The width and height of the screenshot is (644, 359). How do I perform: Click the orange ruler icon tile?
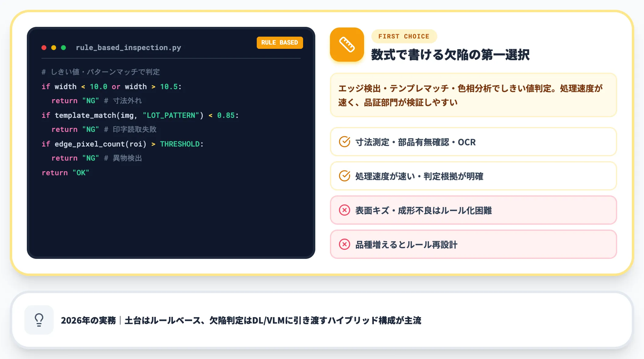click(347, 45)
